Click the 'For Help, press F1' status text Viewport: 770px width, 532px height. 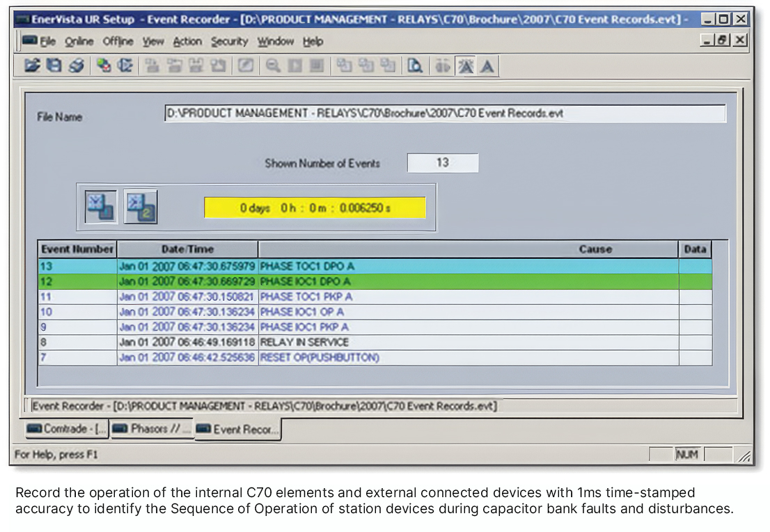(56, 455)
